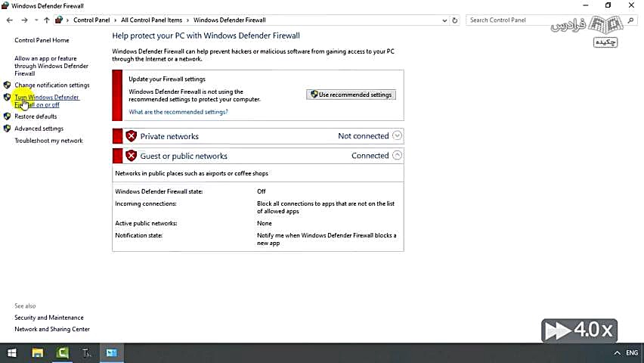Click shield icon beside Change notification settings
The image size is (644, 363).
(7, 85)
